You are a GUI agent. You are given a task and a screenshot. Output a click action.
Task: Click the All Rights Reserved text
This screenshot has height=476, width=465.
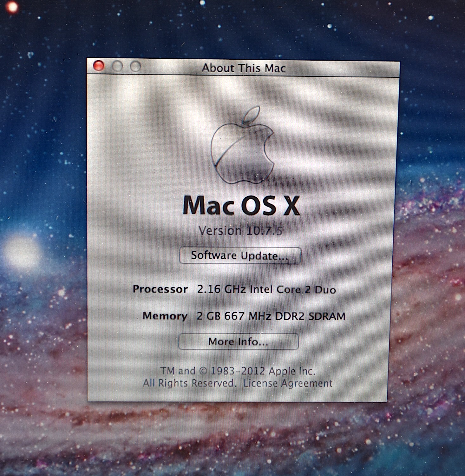click(x=190, y=383)
